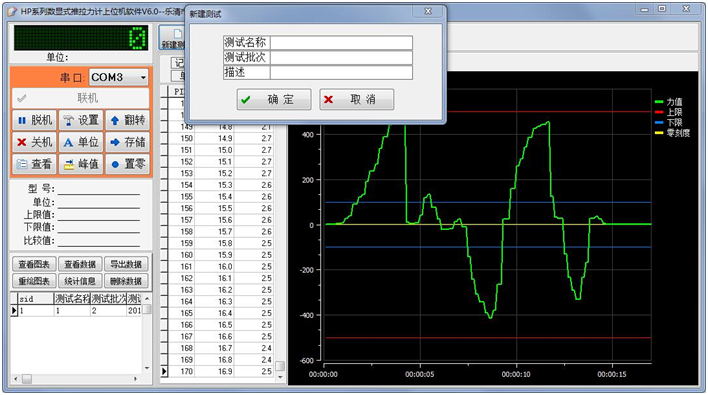Toggle the 峰值 peak mode button
Viewport: 708px width, 395px height.
tap(81, 164)
